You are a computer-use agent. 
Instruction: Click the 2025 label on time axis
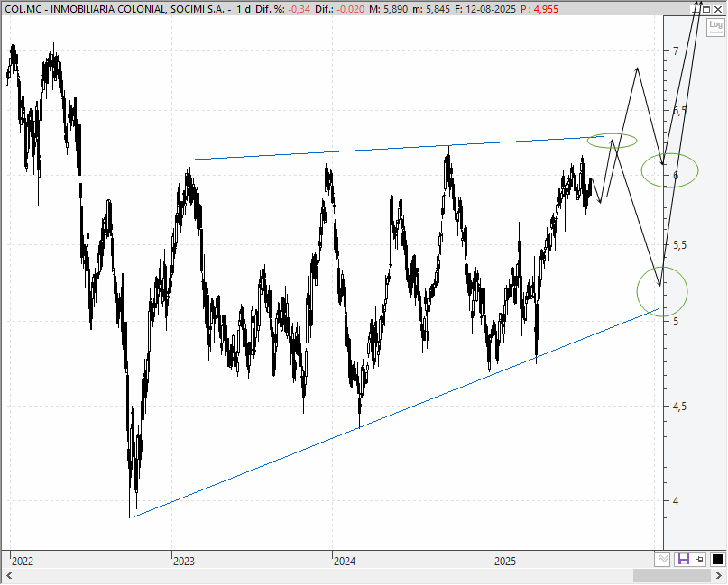click(x=505, y=562)
